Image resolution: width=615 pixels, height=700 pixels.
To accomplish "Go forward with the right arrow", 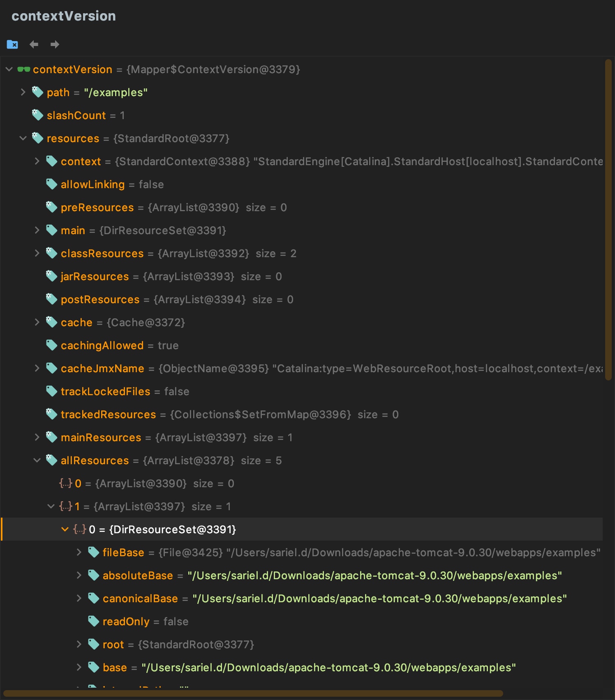I will tap(55, 44).
